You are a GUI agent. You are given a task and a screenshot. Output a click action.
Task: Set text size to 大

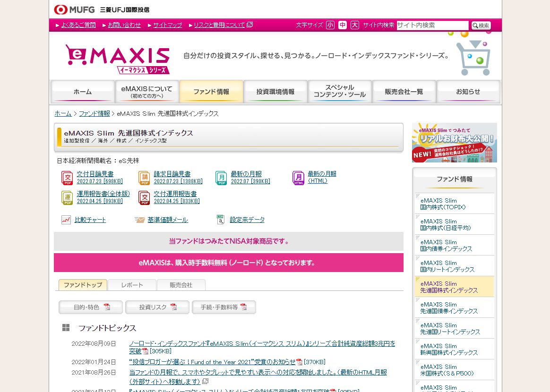[x=355, y=25]
